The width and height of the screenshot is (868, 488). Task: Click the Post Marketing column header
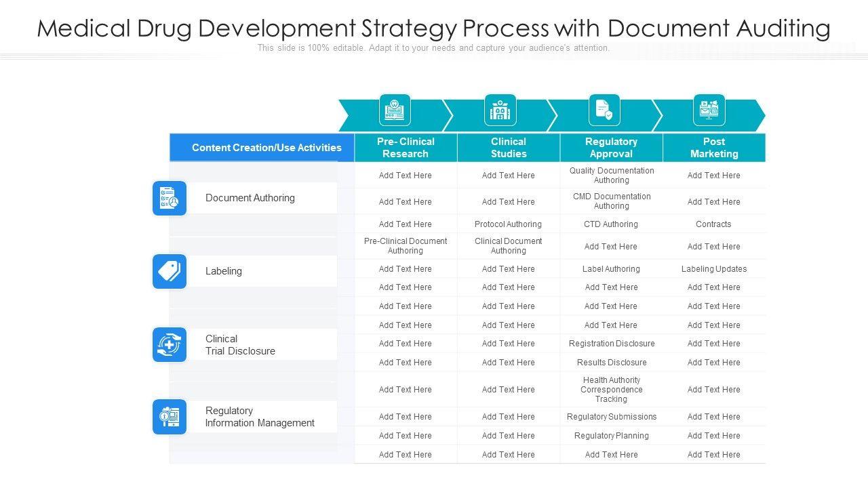pyautogui.click(x=714, y=148)
